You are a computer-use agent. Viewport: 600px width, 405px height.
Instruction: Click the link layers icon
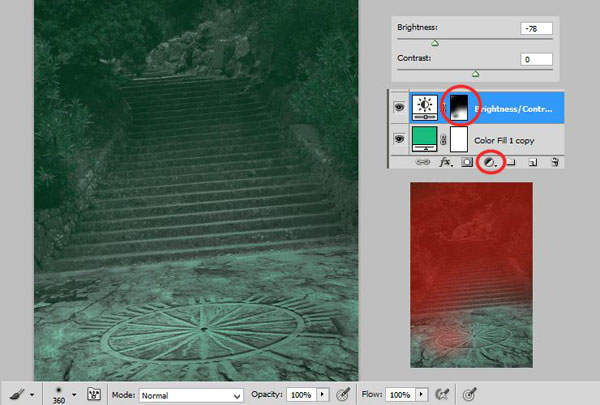(x=422, y=162)
